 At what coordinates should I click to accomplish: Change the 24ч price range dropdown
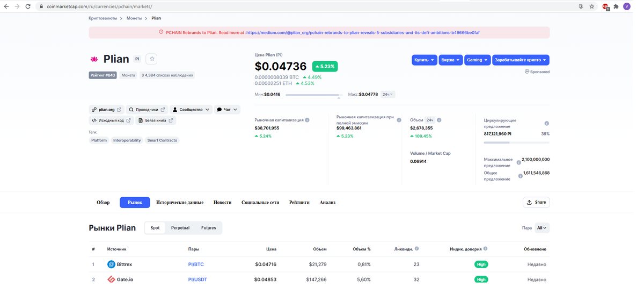[x=387, y=95]
